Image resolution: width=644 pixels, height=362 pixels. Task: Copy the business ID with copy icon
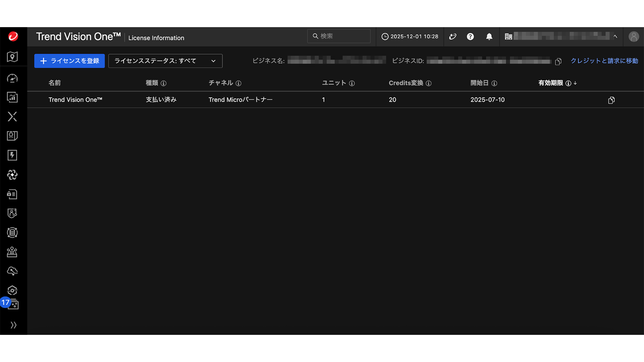coord(558,62)
